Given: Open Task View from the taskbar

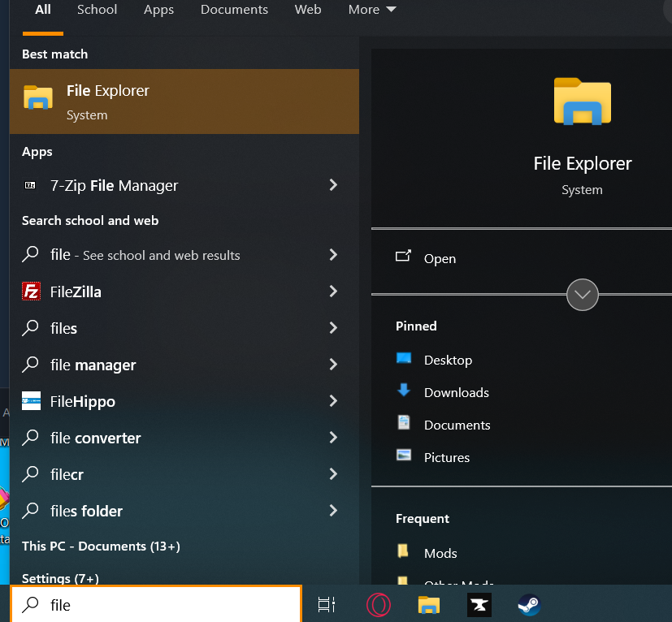Looking at the screenshot, I should pyautogui.click(x=327, y=605).
